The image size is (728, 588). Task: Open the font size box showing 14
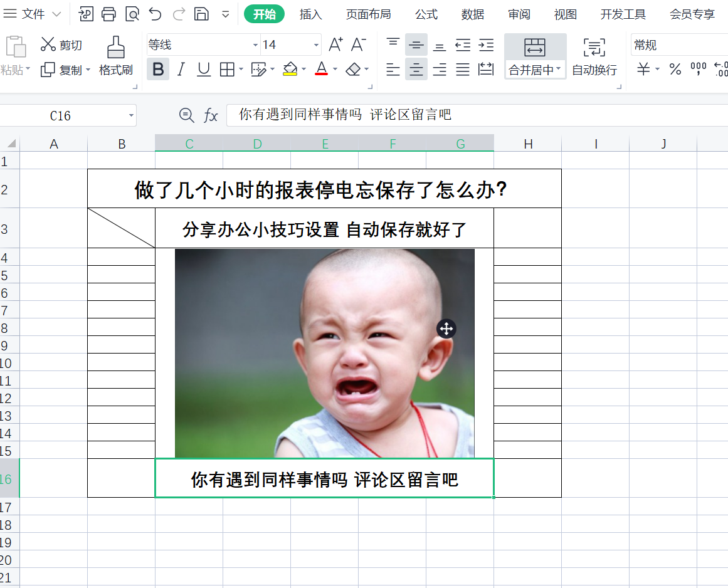[x=291, y=45]
